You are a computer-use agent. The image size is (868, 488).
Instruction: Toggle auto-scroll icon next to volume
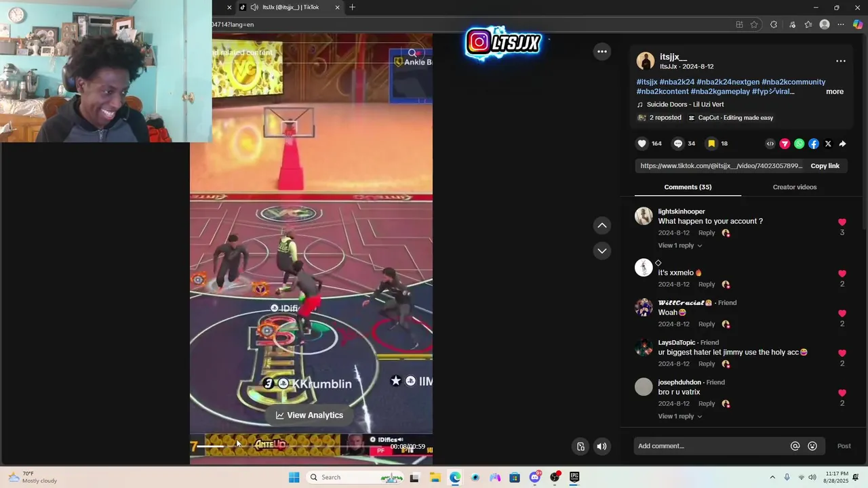[x=580, y=446]
